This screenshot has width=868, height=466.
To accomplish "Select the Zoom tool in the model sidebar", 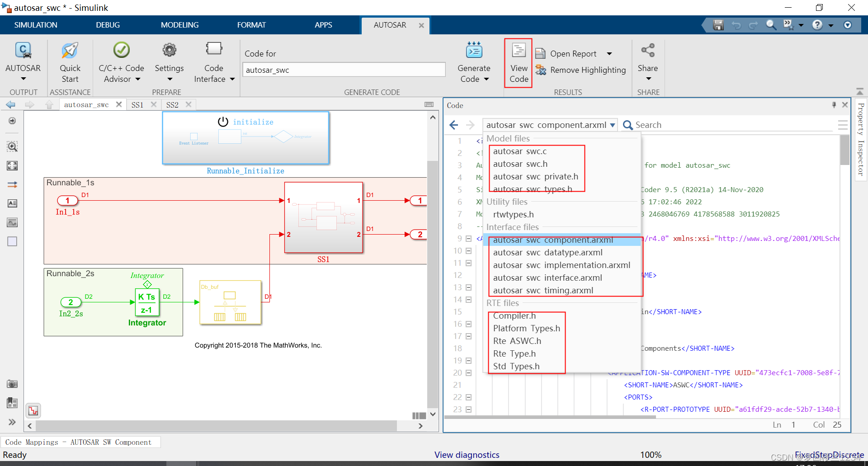I will [12, 146].
